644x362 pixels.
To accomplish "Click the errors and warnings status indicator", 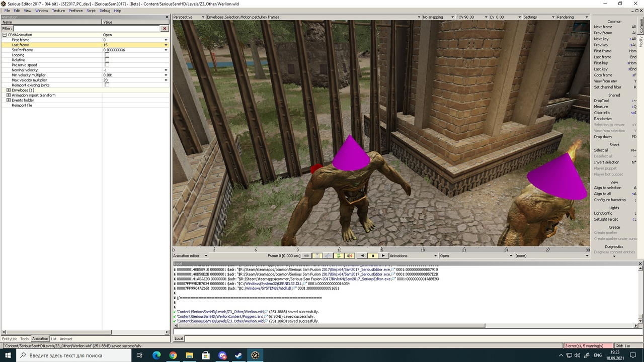I will 588,346.
